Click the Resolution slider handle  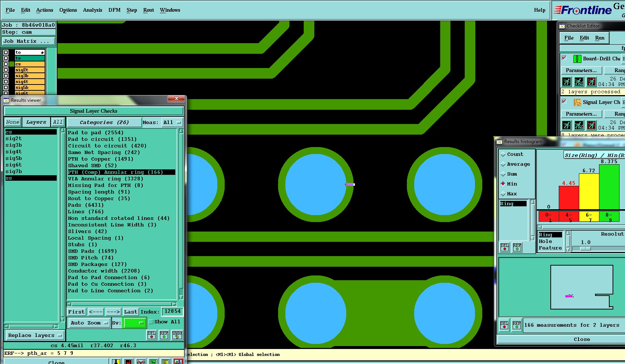[585, 248]
